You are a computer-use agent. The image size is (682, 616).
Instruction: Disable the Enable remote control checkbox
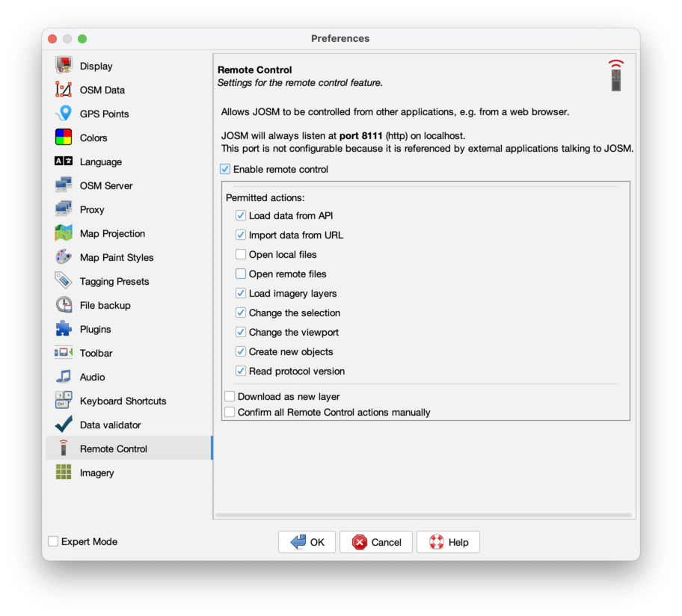click(225, 169)
